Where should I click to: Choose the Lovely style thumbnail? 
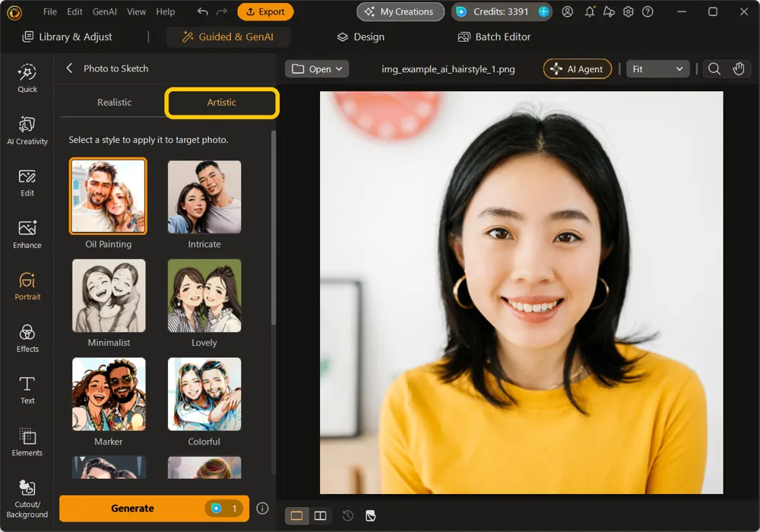tap(204, 296)
